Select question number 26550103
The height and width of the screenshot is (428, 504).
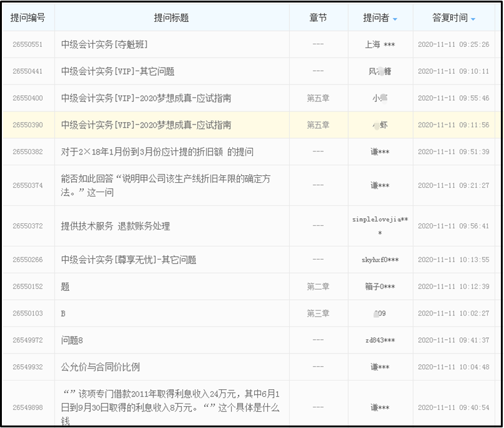(28, 313)
